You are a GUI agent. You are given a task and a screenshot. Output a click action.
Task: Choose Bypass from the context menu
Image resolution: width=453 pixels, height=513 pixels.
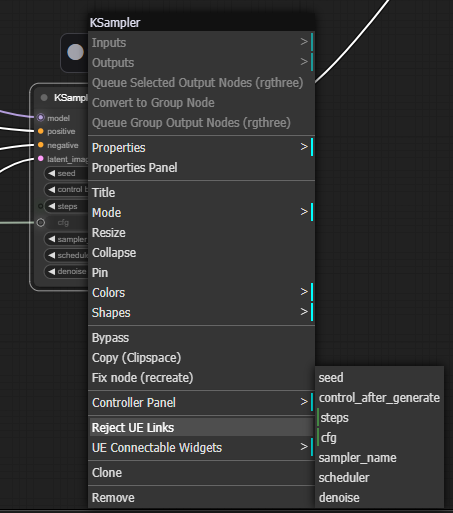click(x=202, y=338)
